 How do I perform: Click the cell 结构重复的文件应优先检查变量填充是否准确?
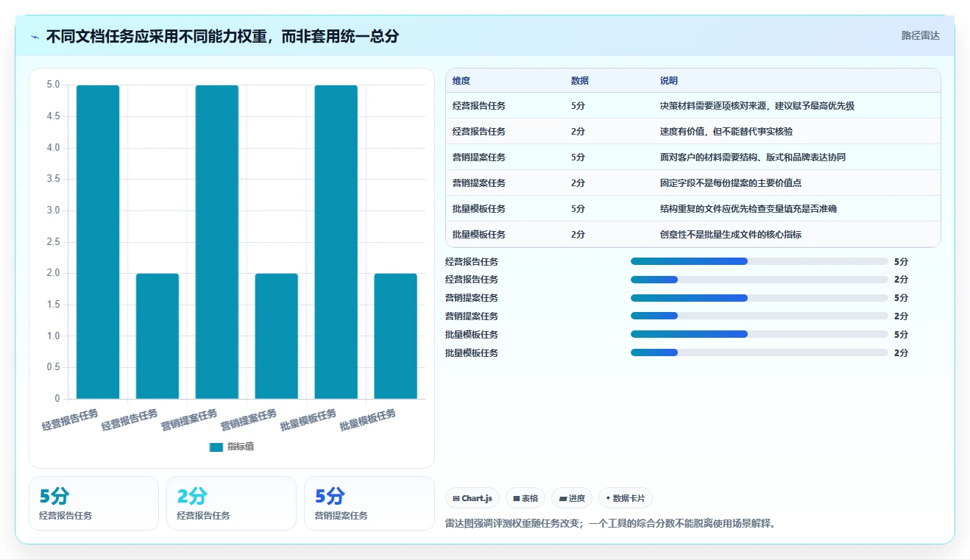(748, 209)
